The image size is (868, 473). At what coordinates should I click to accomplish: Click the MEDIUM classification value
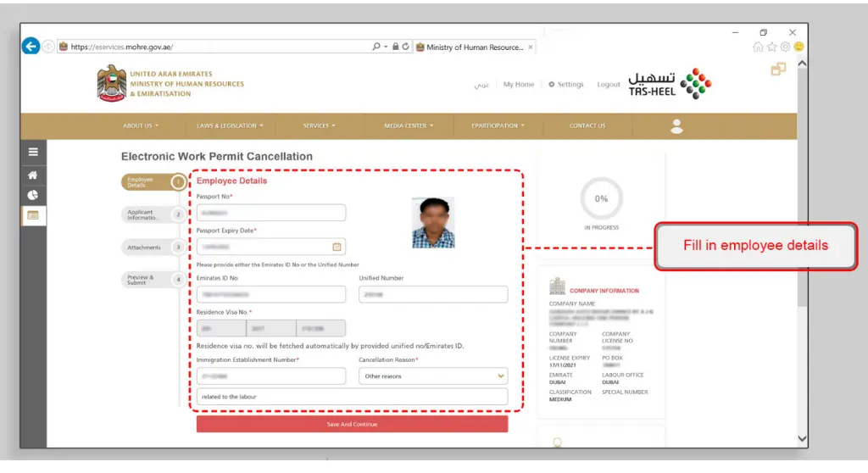coord(560,399)
